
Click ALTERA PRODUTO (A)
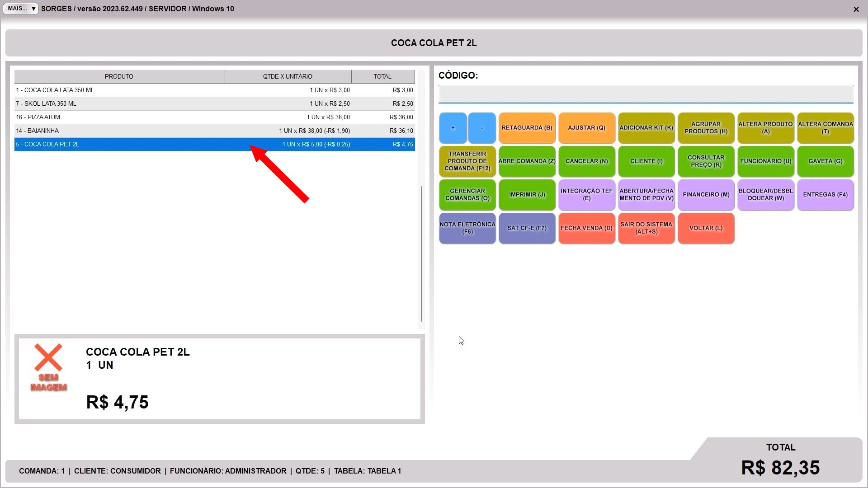(765, 128)
